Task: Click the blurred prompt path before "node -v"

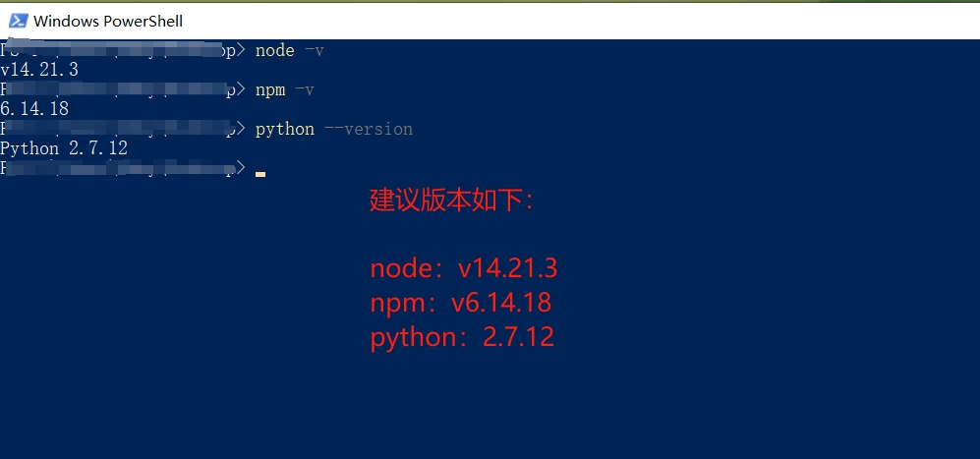Action: click(x=120, y=50)
